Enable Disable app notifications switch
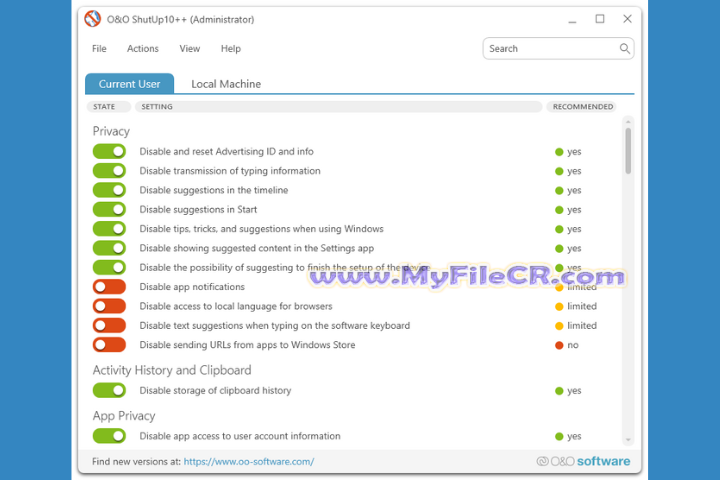720x480 pixels. click(x=109, y=287)
